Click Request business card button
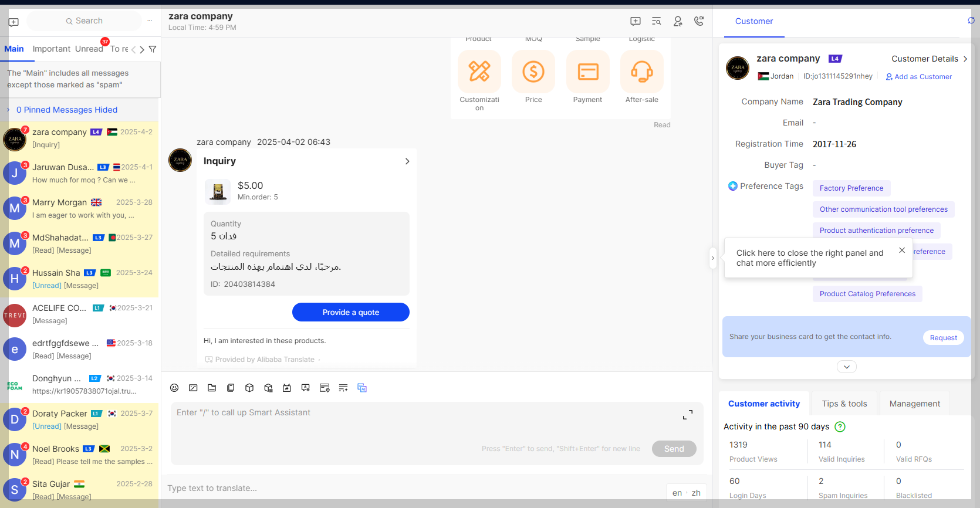Image resolution: width=980 pixels, height=508 pixels. pos(944,337)
